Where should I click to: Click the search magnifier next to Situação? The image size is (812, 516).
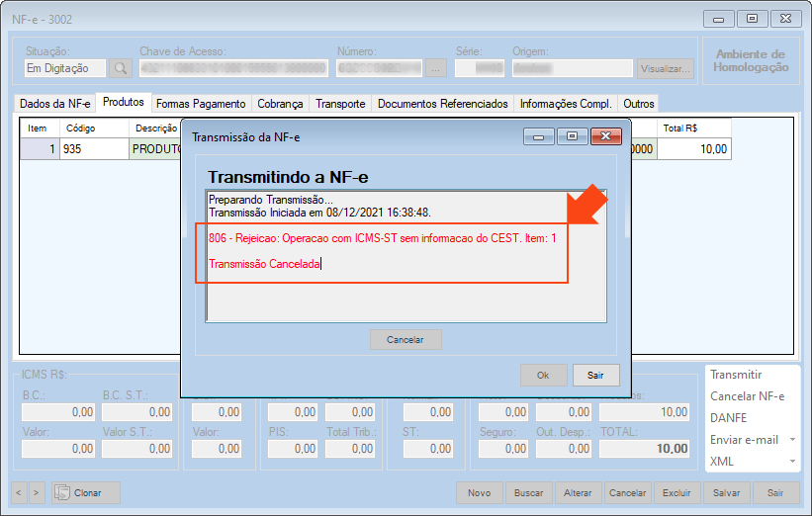coord(120,68)
